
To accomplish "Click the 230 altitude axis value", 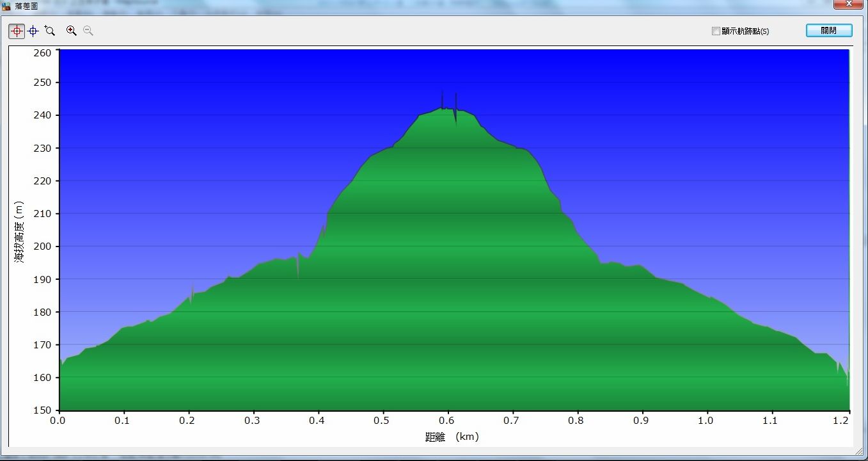I will pos(42,148).
